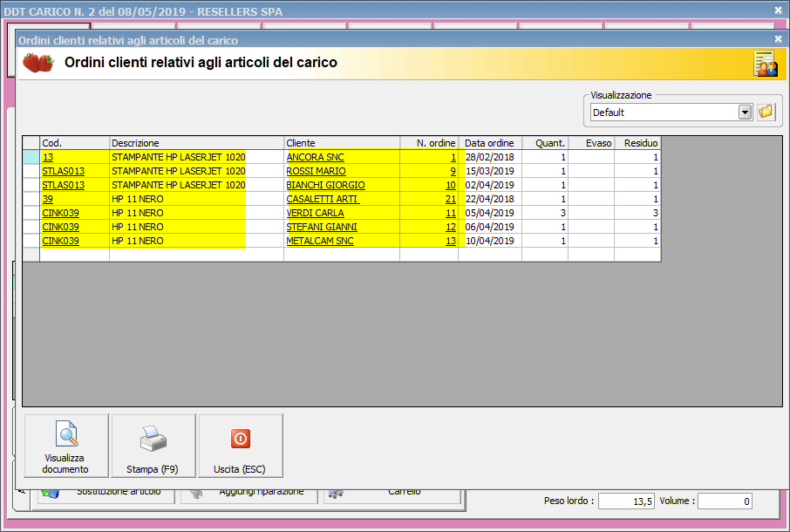790x532 pixels.
Task: Click the customer orders icon in the yellow header
Action: pos(766,64)
